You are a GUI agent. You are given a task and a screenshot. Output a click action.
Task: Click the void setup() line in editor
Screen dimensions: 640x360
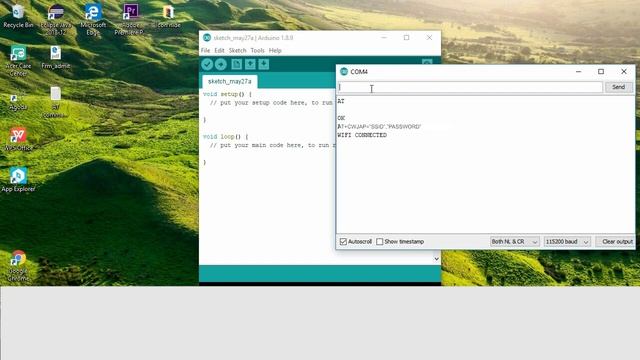(x=227, y=94)
